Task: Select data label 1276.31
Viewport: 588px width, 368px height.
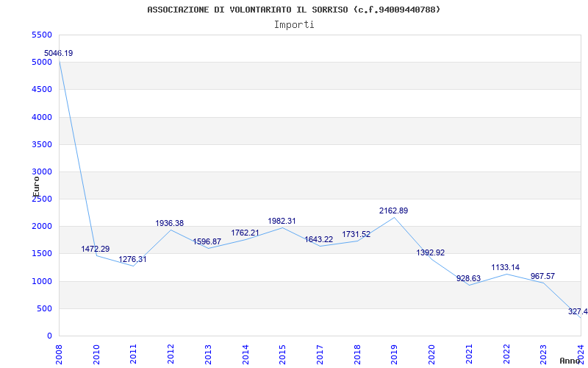Action: 133,260
